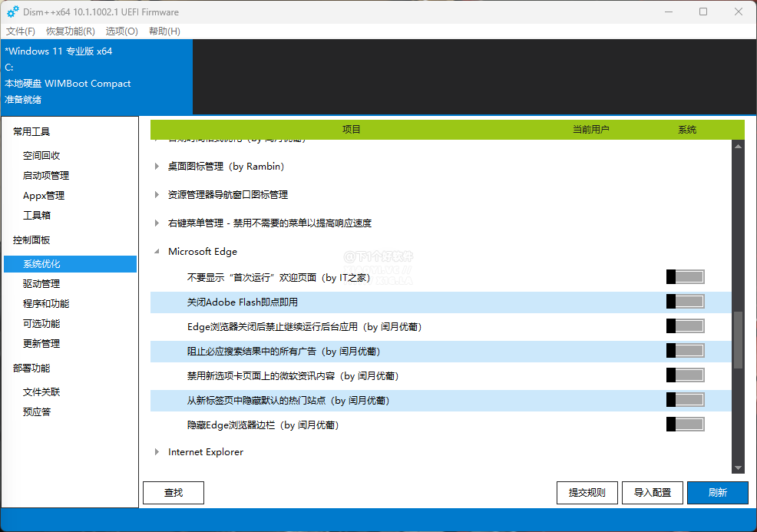Open 驱动管理 in sidebar
Screen dimensions: 757x532
click(41, 284)
